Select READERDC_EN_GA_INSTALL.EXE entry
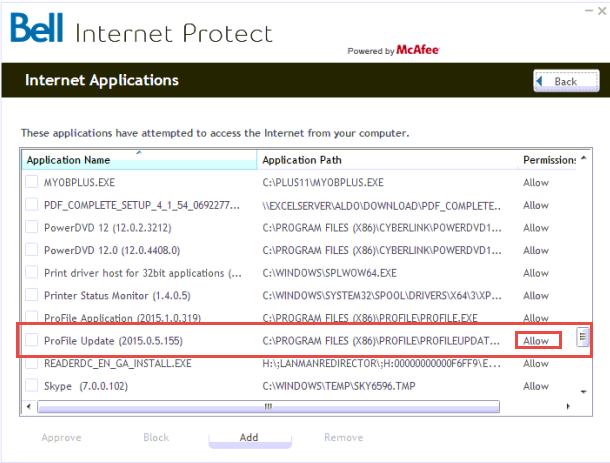Viewport: 610px width, 463px height. (x=117, y=363)
